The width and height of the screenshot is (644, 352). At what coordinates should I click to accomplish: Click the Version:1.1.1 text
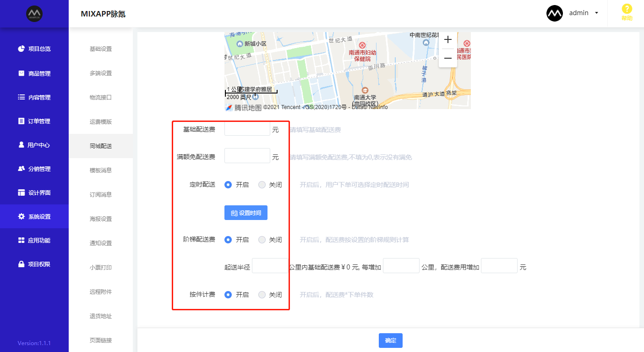coord(34,343)
